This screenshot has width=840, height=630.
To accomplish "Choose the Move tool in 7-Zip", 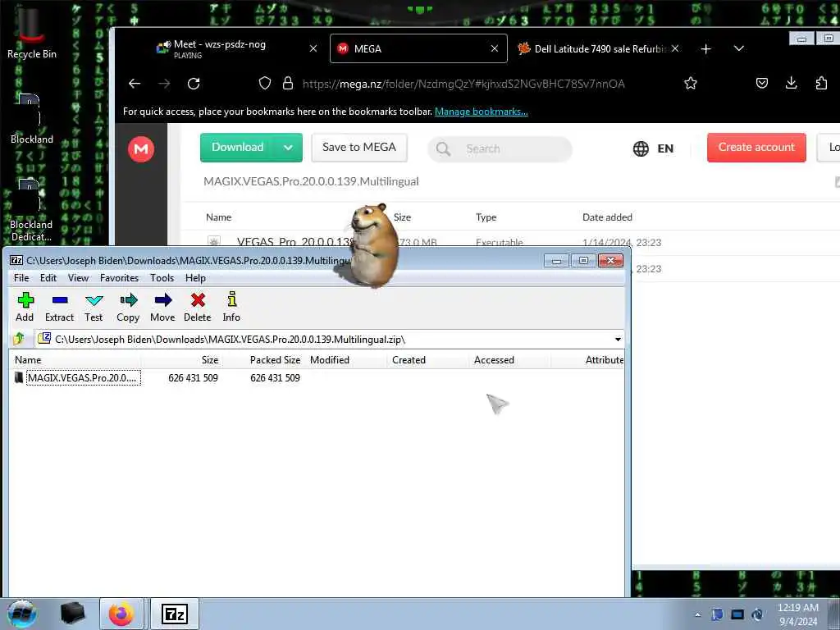I will point(162,307).
